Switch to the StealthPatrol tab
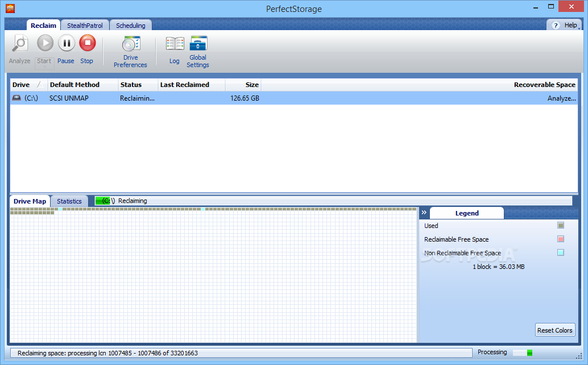588x365 pixels. [x=85, y=25]
